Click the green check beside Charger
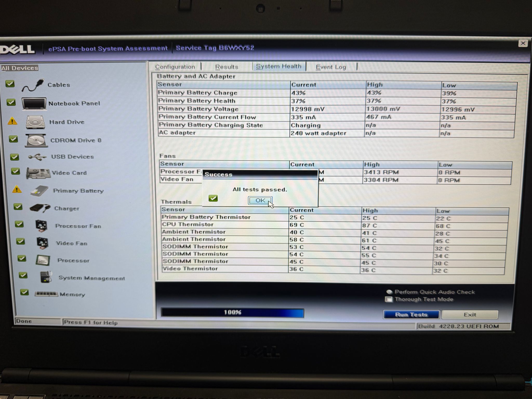This screenshot has width=532, height=399. [x=18, y=207]
